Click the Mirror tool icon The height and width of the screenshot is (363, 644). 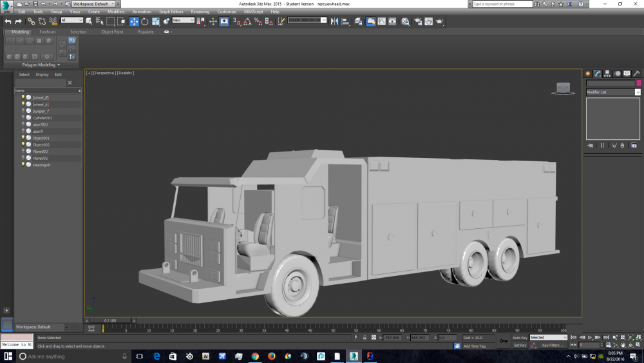coord(334,21)
